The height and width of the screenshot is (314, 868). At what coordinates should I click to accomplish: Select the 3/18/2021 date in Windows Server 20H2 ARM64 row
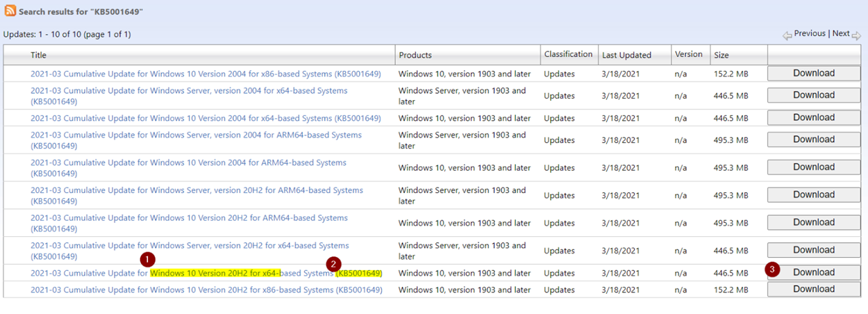point(621,195)
